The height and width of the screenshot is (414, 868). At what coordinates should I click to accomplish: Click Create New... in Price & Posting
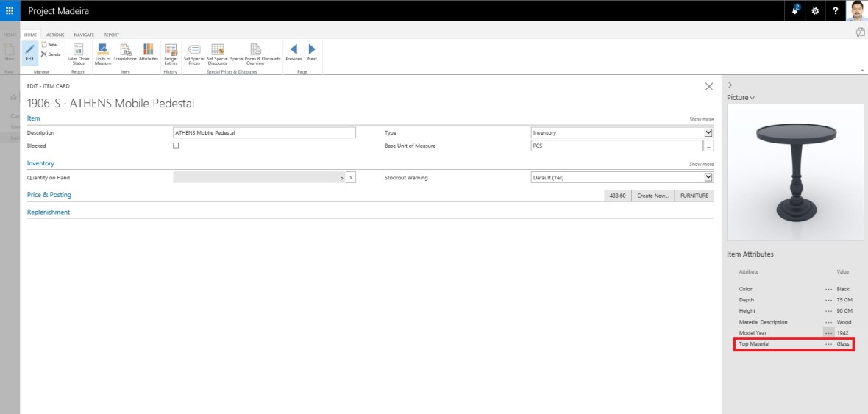point(652,196)
